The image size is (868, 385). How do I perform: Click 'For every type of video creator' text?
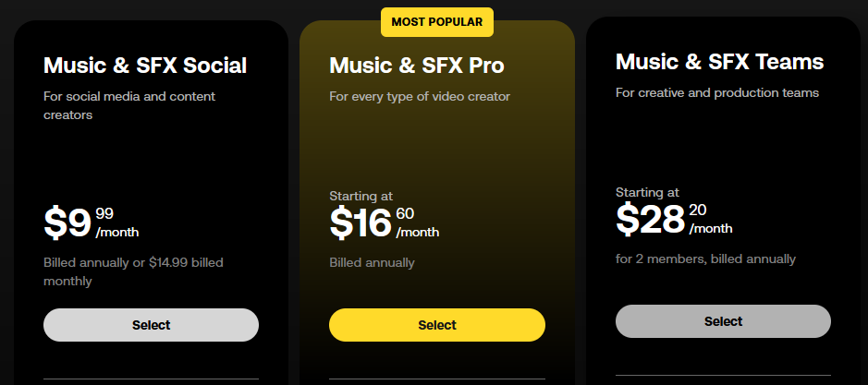pyautogui.click(x=420, y=96)
